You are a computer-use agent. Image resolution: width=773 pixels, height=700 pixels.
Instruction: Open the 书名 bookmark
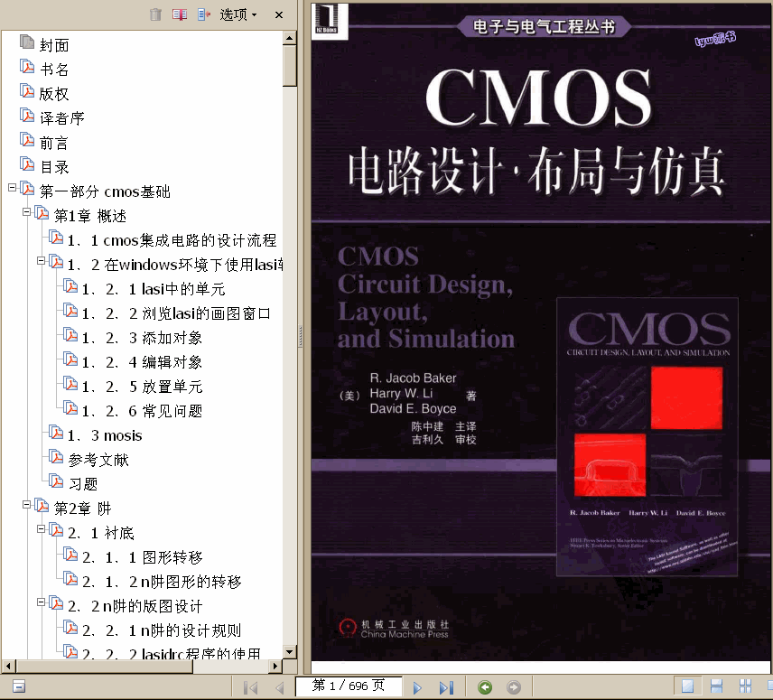coord(54,70)
